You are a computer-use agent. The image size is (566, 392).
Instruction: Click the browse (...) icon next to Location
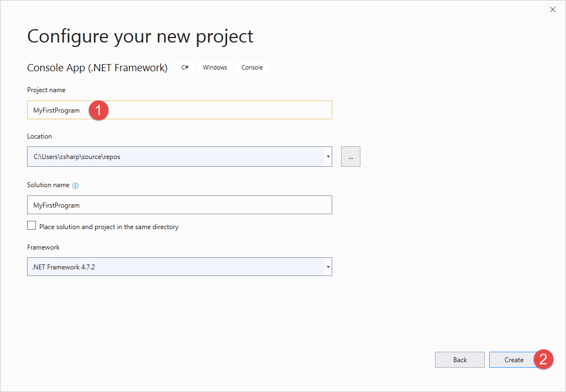[x=350, y=156]
